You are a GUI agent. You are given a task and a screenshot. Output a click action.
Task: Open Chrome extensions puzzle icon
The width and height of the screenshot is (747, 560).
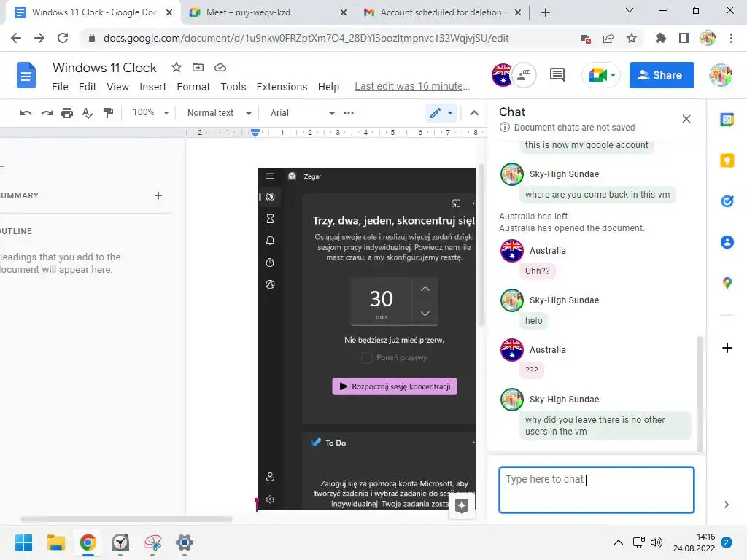pyautogui.click(x=660, y=38)
